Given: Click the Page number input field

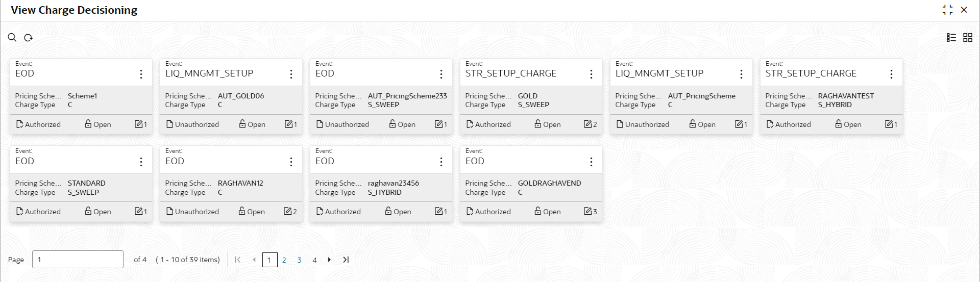Looking at the screenshot, I should coord(78,260).
